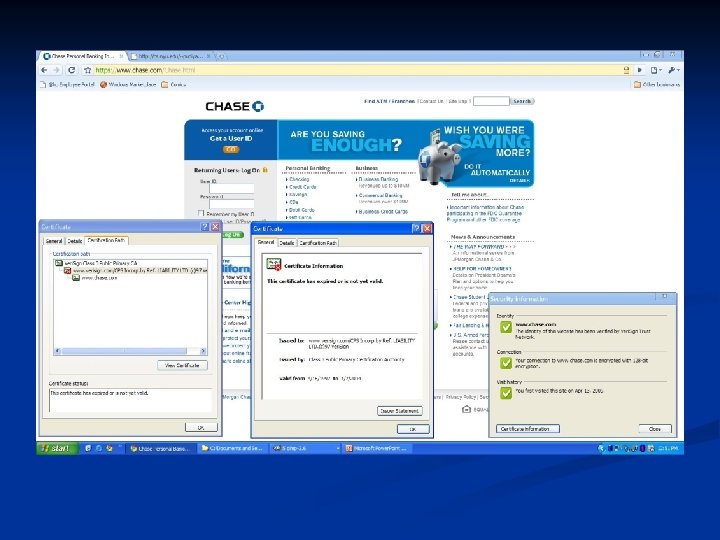The image size is (720, 540).
Task: Click the Certificate Information error icon
Action: pos(274,264)
